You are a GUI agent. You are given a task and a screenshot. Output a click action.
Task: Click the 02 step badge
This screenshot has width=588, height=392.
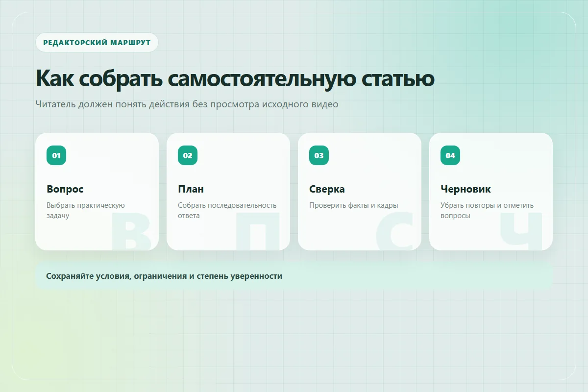coord(188,155)
